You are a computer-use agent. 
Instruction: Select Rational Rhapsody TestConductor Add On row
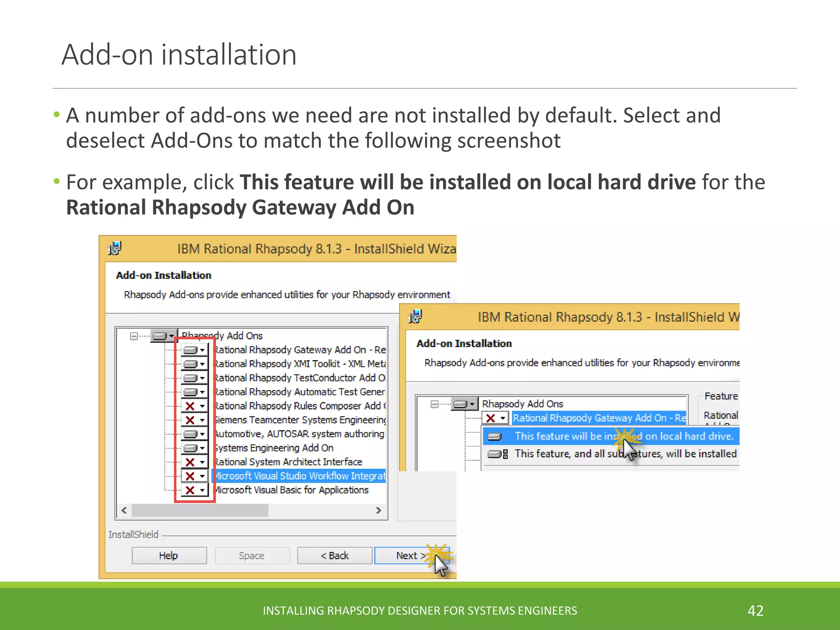click(299, 378)
